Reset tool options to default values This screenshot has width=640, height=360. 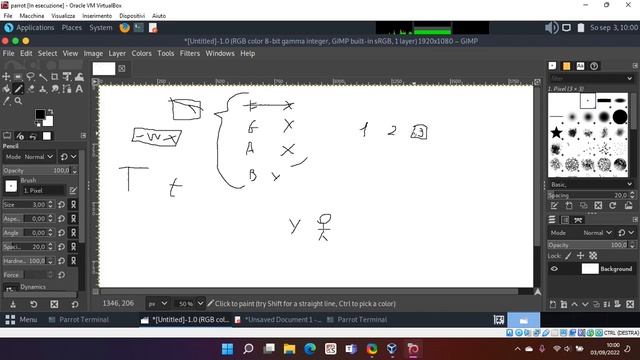pyautogui.click(x=75, y=304)
